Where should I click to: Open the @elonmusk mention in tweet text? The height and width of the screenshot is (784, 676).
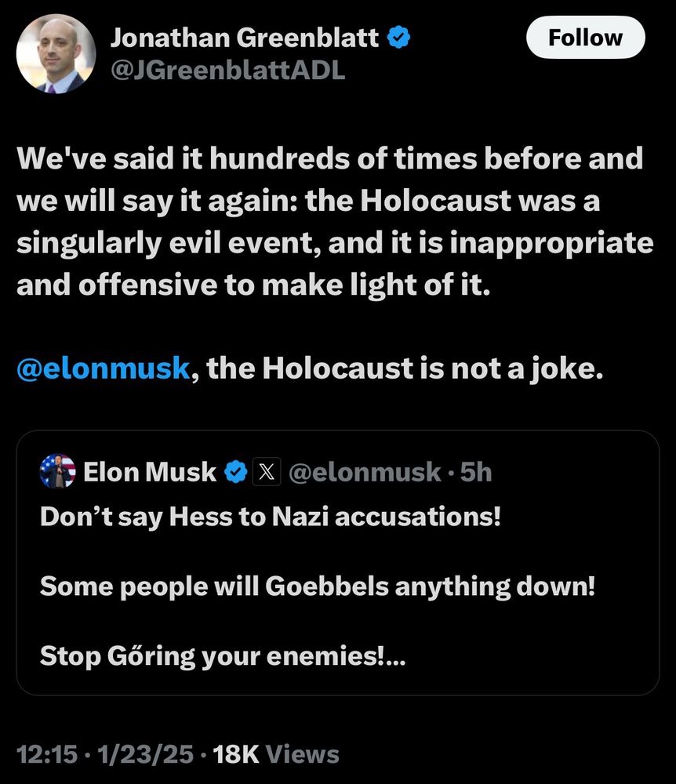point(104,368)
